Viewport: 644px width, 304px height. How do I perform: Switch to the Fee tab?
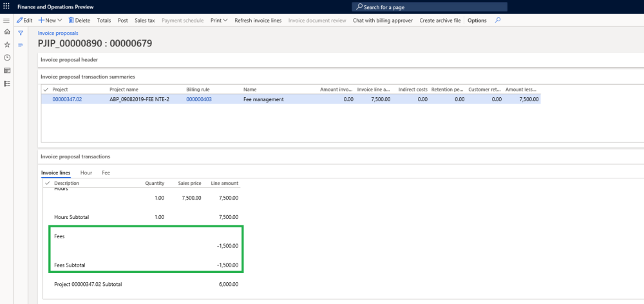point(106,173)
